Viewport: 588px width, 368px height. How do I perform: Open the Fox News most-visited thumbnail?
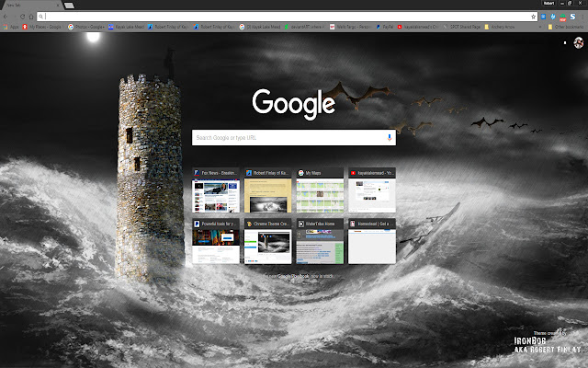[216, 190]
